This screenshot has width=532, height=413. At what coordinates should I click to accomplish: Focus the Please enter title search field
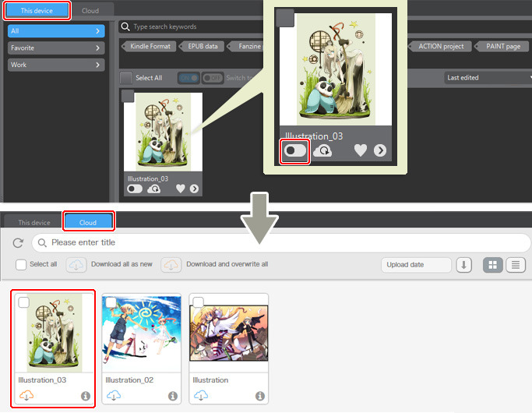[281, 242]
